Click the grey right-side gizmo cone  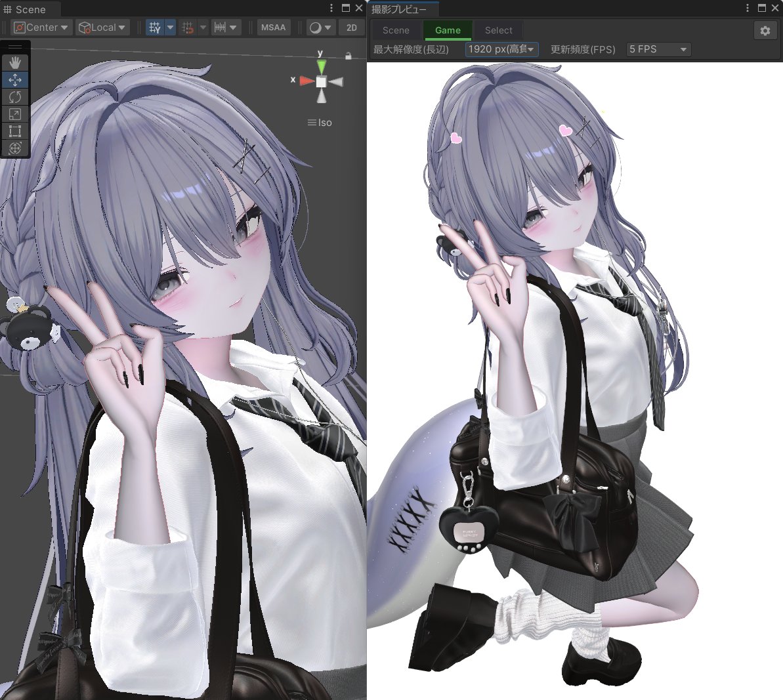337,81
